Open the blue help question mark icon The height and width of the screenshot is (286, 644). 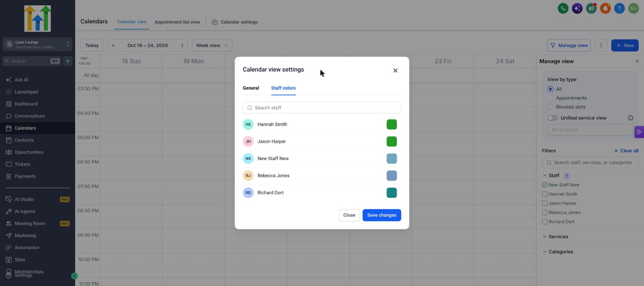point(619,8)
